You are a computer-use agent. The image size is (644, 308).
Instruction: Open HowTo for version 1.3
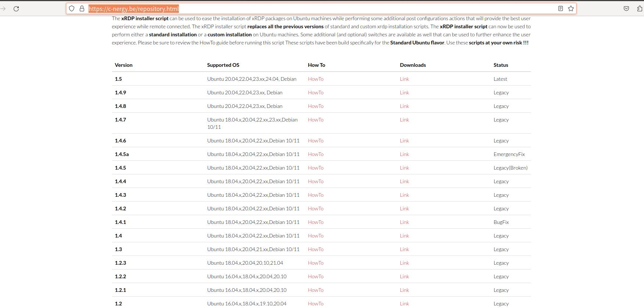tap(316, 249)
